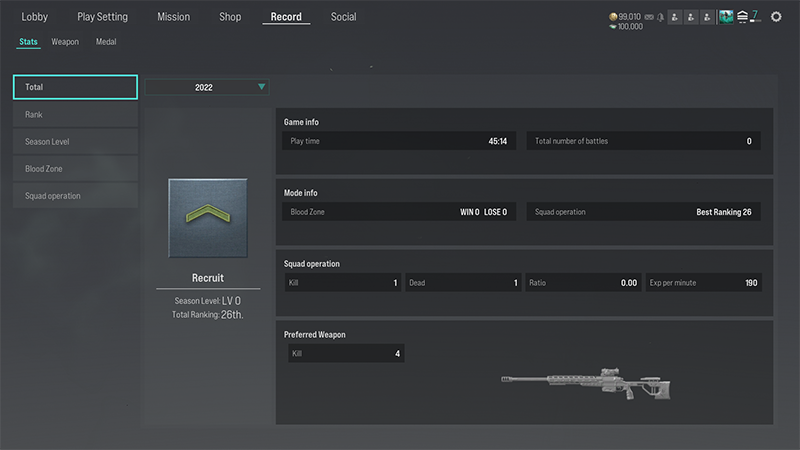Open the Lobby tab

(35, 17)
